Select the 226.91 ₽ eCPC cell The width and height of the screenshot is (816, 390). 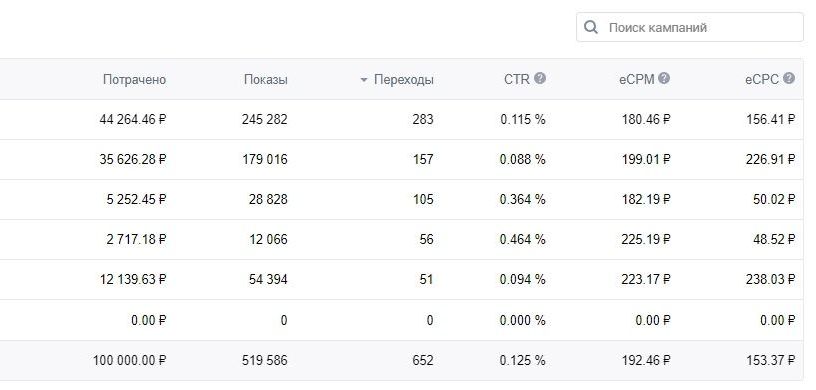pyautogui.click(x=771, y=159)
